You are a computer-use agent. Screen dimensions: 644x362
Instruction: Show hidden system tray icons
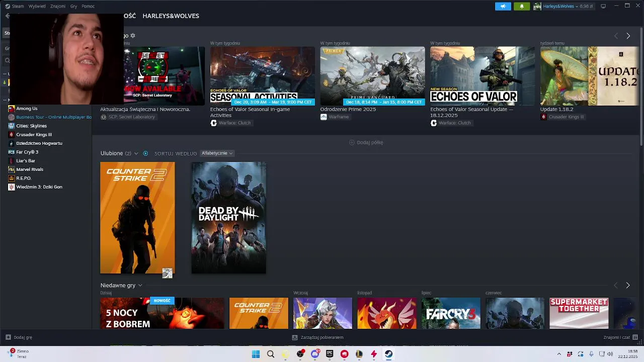[x=558, y=354]
